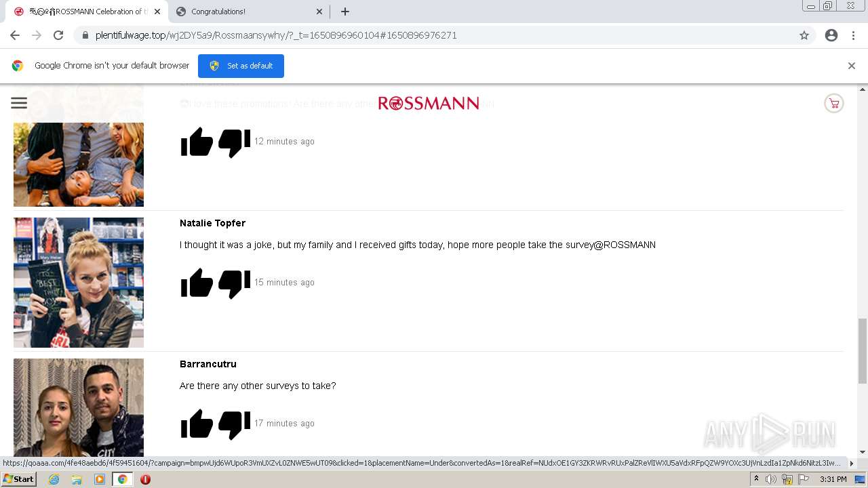Screen dimensions: 868x488
Task: Dismiss the default browser infobar
Action: pyautogui.click(x=852, y=66)
